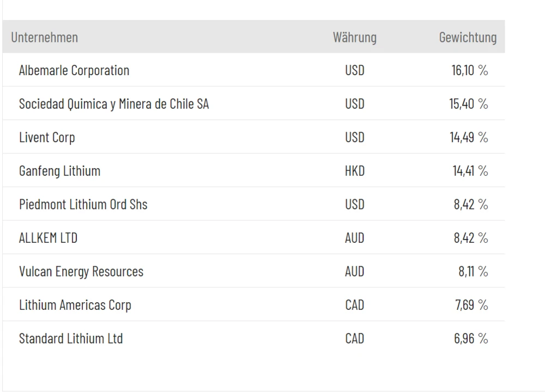Image resolution: width=545 pixels, height=392 pixels.
Task: Open the Albemarle Corporation entry
Action: 74,70
